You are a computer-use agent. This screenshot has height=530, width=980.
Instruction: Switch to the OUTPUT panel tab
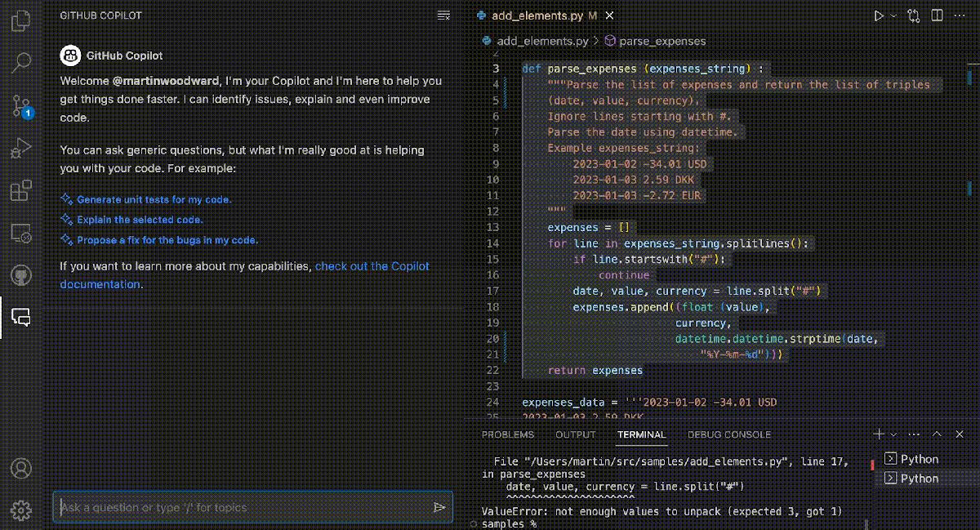(576, 434)
